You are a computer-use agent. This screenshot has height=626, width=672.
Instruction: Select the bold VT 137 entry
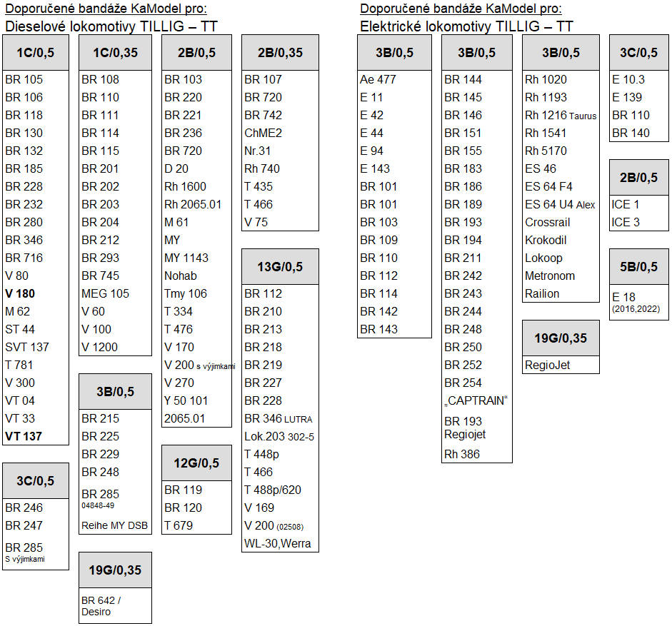coord(24,436)
